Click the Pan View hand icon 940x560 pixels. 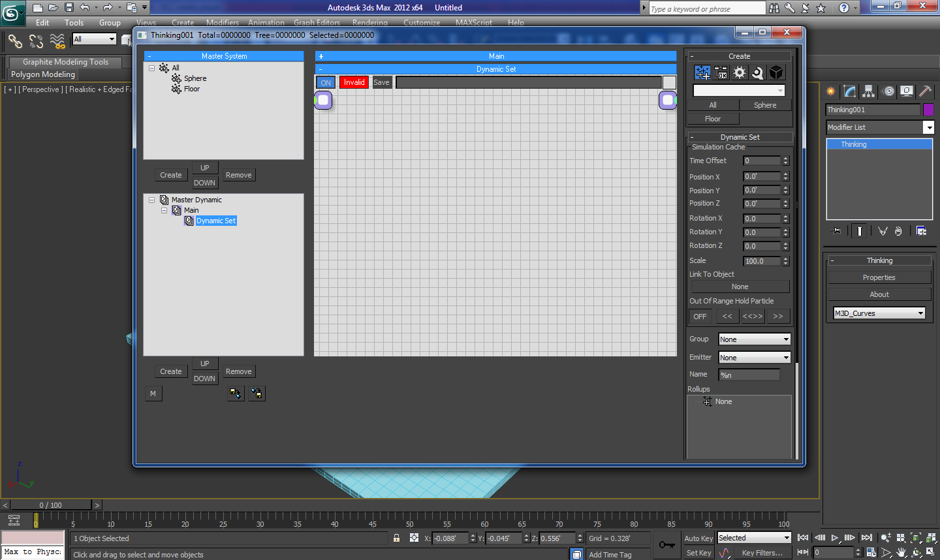(x=901, y=552)
